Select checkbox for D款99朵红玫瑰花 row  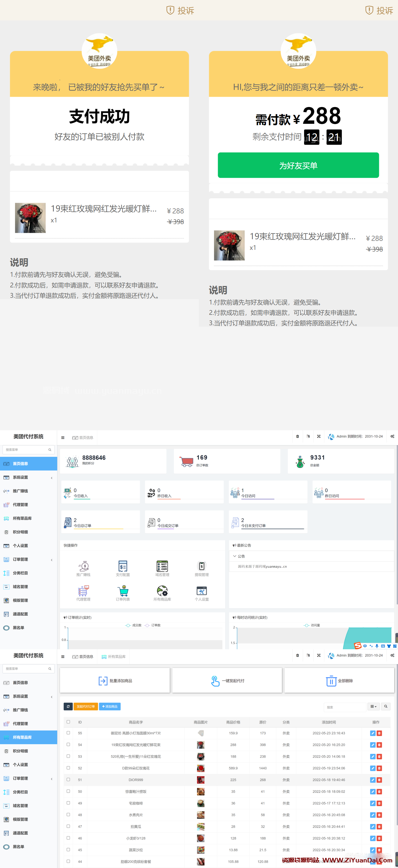click(x=68, y=768)
